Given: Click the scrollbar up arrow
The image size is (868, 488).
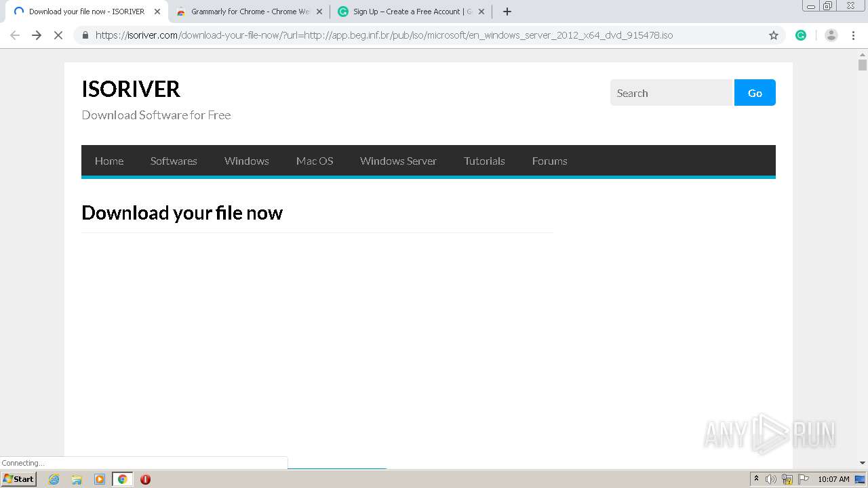Looking at the screenshot, I should tap(863, 54).
